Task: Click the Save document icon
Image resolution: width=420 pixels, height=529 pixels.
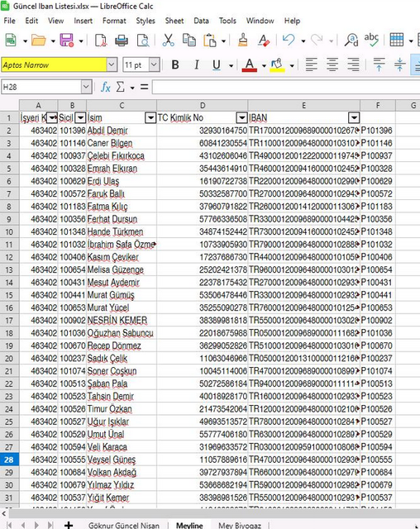Action: tap(66, 41)
